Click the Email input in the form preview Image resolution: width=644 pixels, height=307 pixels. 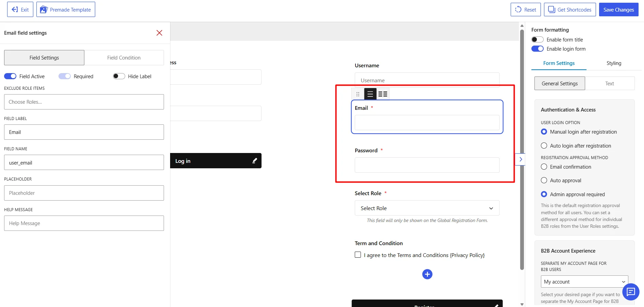pos(427,122)
